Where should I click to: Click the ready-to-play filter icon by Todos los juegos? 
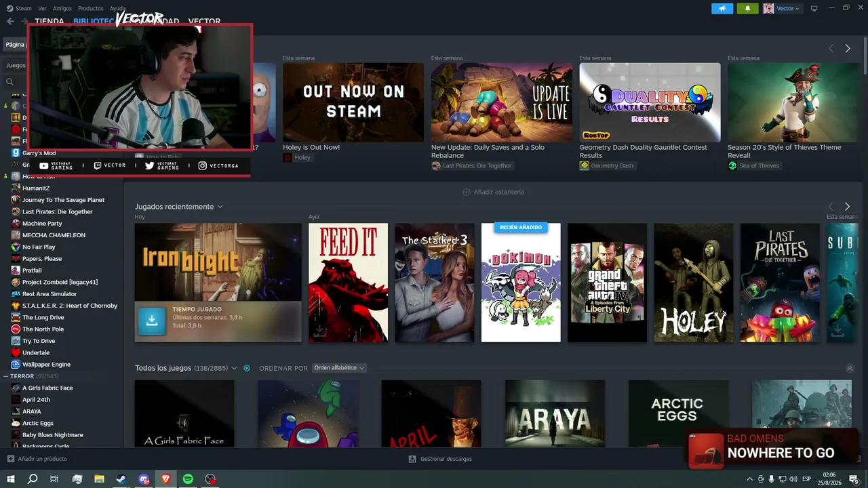pos(247,368)
